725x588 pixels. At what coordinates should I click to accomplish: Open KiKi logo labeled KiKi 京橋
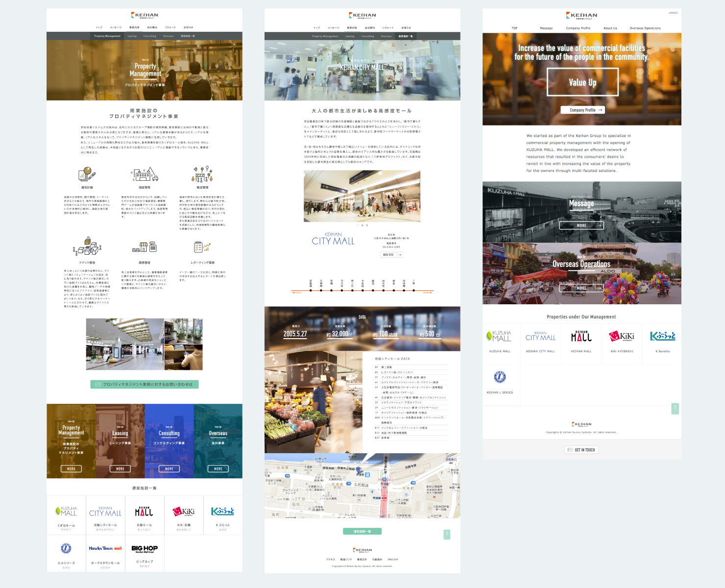coord(184,512)
